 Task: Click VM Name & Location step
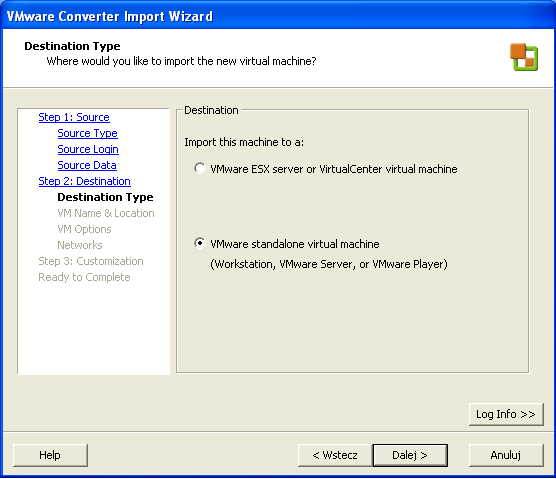(106, 213)
